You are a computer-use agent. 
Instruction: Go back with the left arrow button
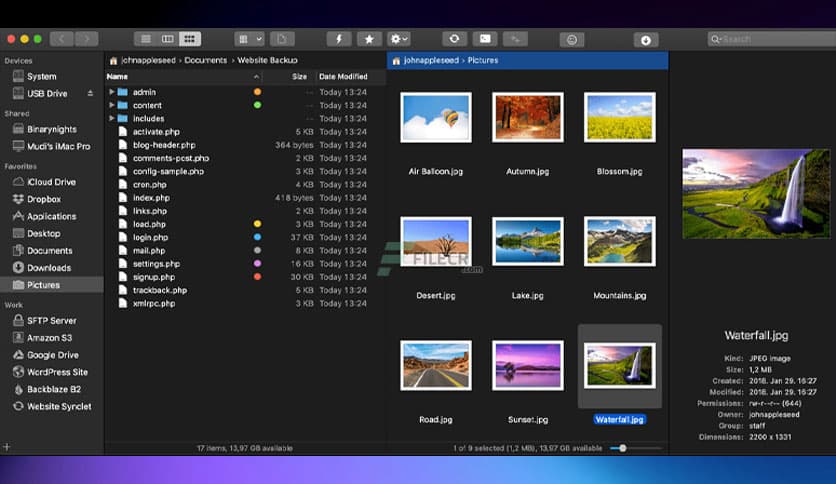pyautogui.click(x=61, y=39)
